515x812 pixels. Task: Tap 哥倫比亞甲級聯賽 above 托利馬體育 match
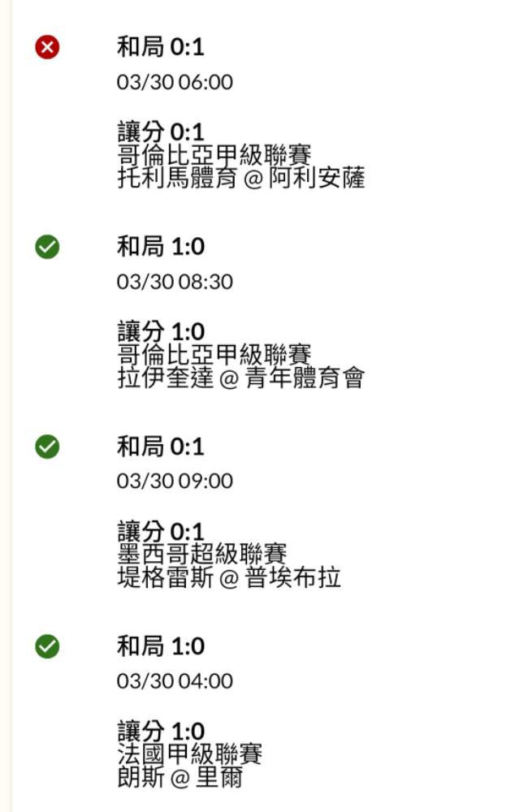(214, 155)
